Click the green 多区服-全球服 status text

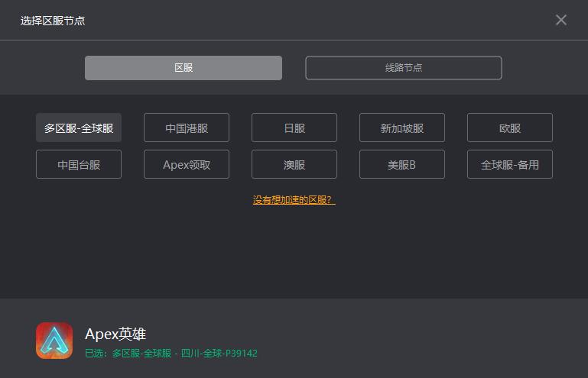(141, 354)
